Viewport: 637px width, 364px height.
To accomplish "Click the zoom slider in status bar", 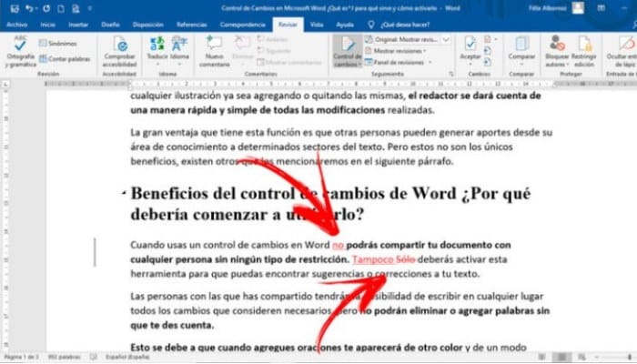I will pos(618,357).
